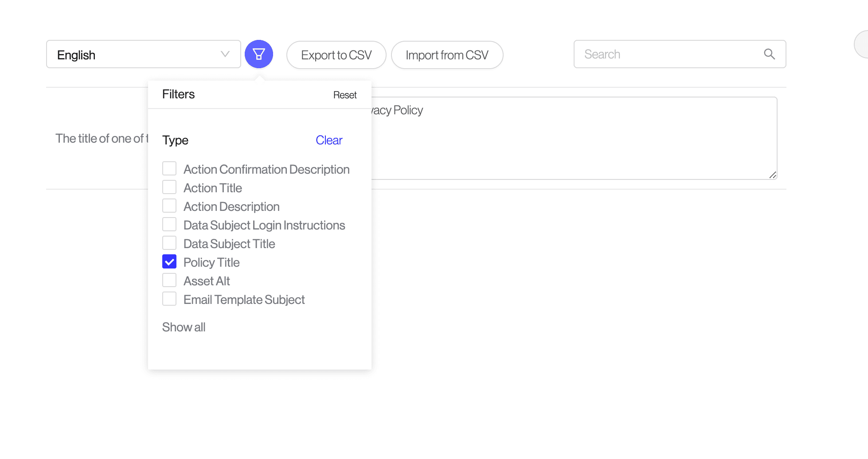
Task: Click the magnifying glass search icon
Action: 769,54
